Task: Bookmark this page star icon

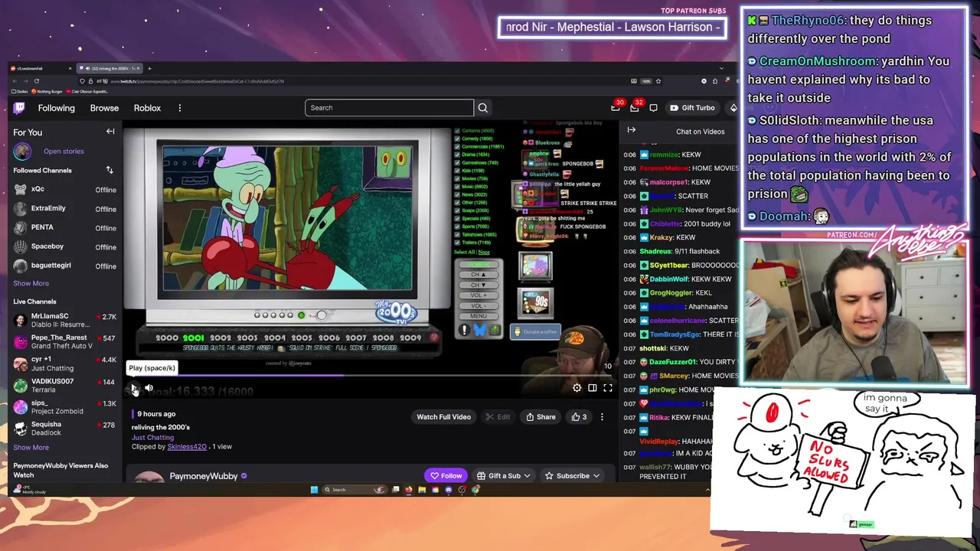Action: (x=658, y=81)
